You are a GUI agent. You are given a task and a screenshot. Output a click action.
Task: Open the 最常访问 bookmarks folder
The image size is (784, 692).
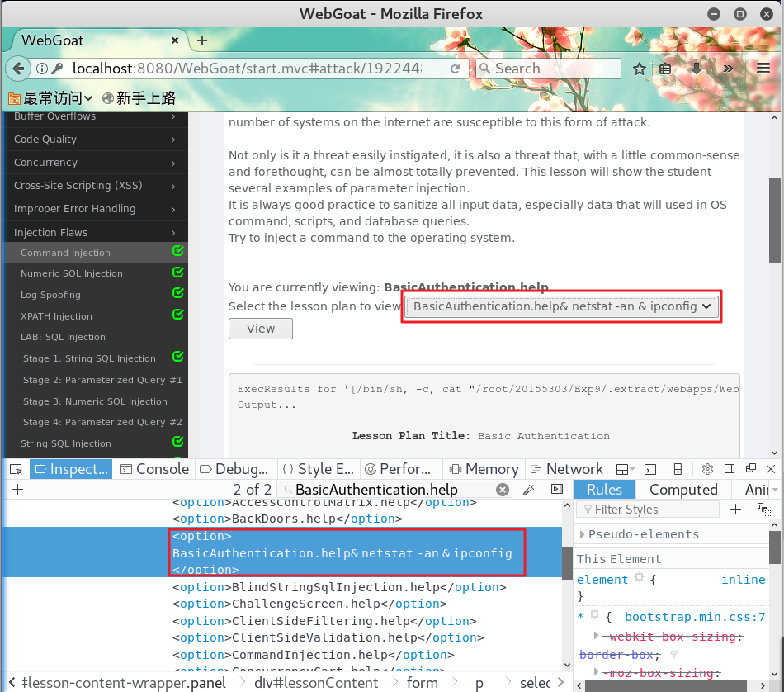tap(50, 98)
